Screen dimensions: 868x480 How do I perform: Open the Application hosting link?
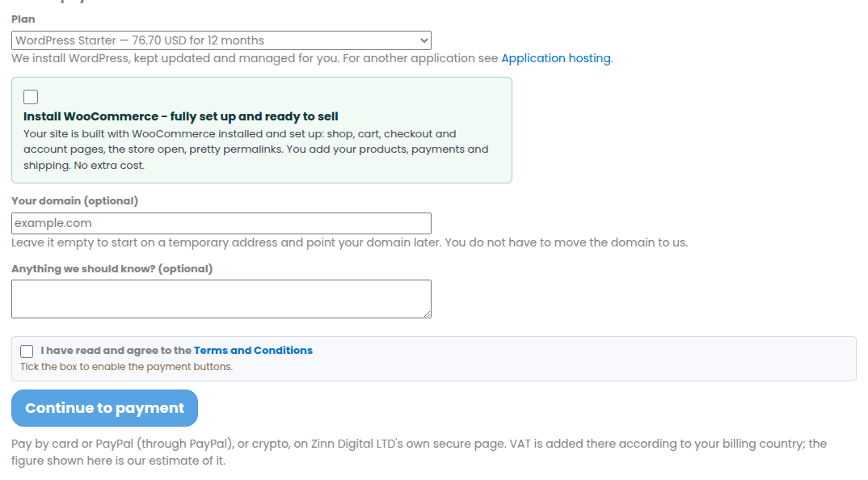[x=556, y=58]
